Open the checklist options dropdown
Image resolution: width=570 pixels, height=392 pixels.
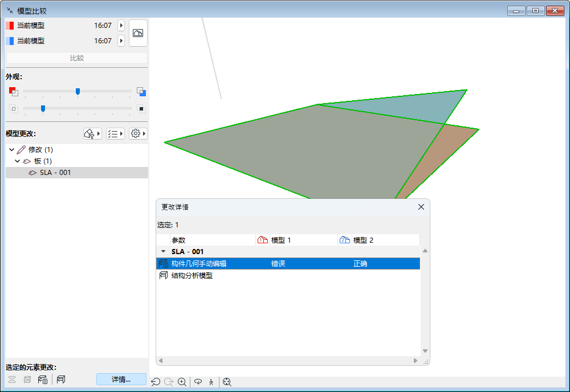coord(115,134)
